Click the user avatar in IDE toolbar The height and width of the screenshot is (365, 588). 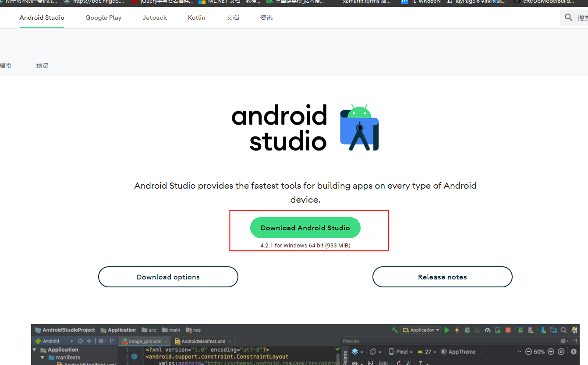coord(574,330)
